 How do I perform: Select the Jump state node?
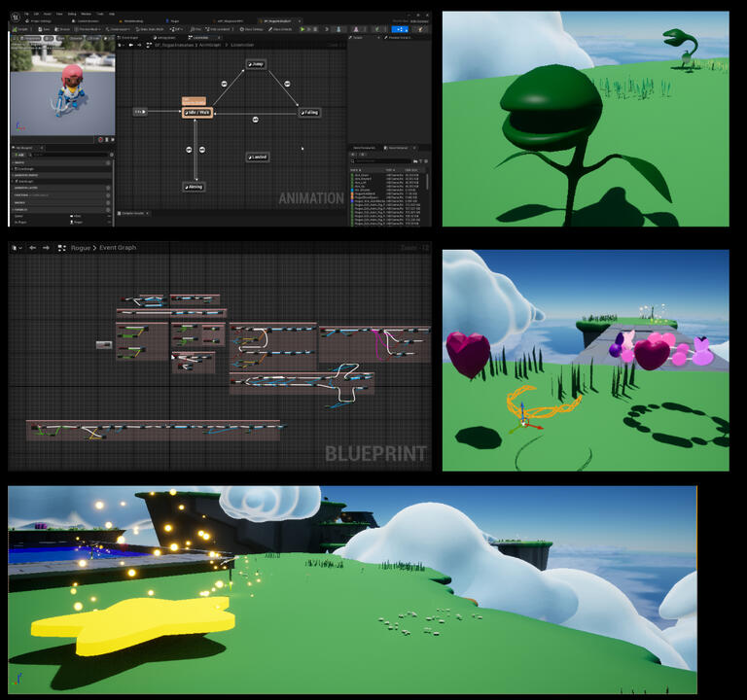pos(256,64)
